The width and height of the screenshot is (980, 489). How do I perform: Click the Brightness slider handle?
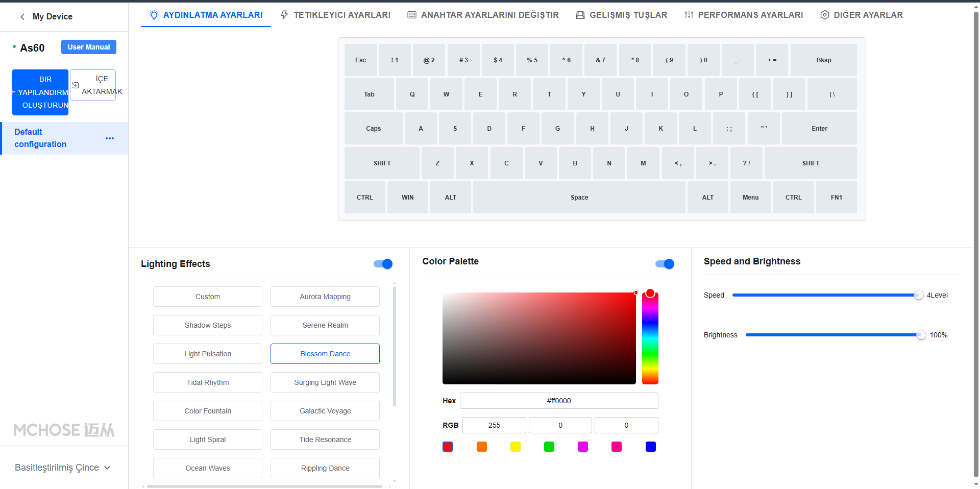click(x=921, y=335)
